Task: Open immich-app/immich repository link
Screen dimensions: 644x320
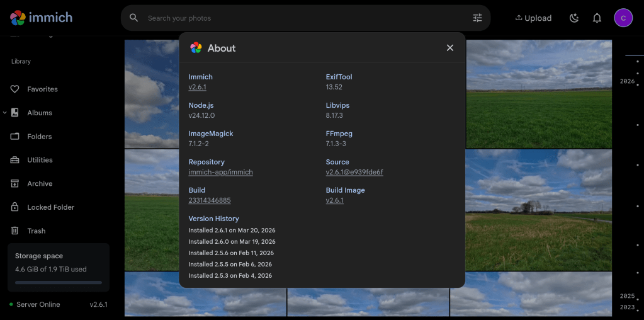Action: (x=220, y=172)
